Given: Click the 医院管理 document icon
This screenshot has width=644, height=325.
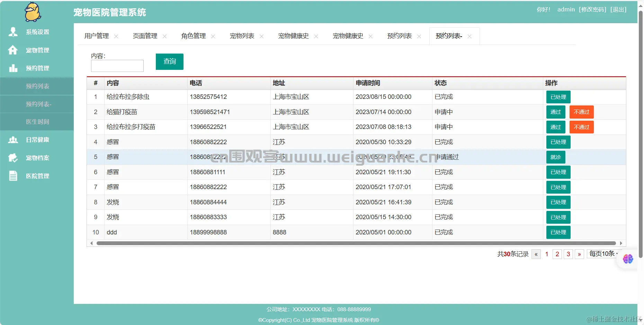Looking at the screenshot, I should coord(13,176).
